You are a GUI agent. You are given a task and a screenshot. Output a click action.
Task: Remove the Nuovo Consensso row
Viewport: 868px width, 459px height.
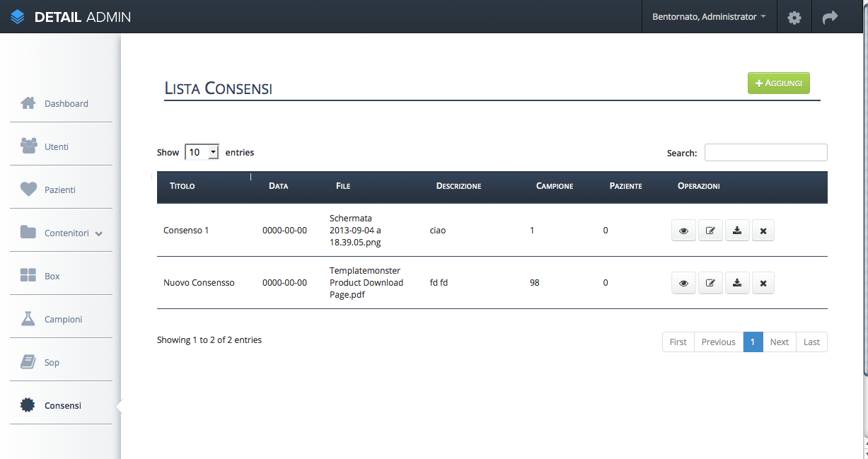tap(763, 283)
